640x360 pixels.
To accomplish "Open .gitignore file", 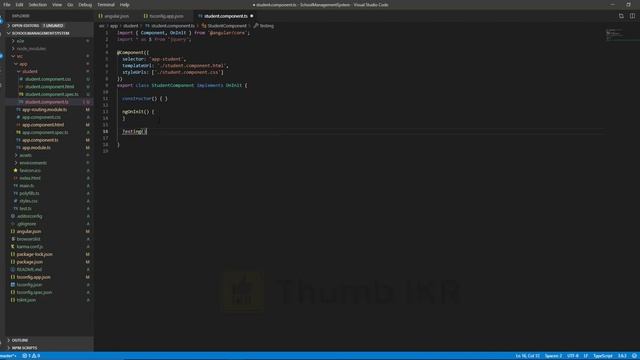I will point(27,224).
